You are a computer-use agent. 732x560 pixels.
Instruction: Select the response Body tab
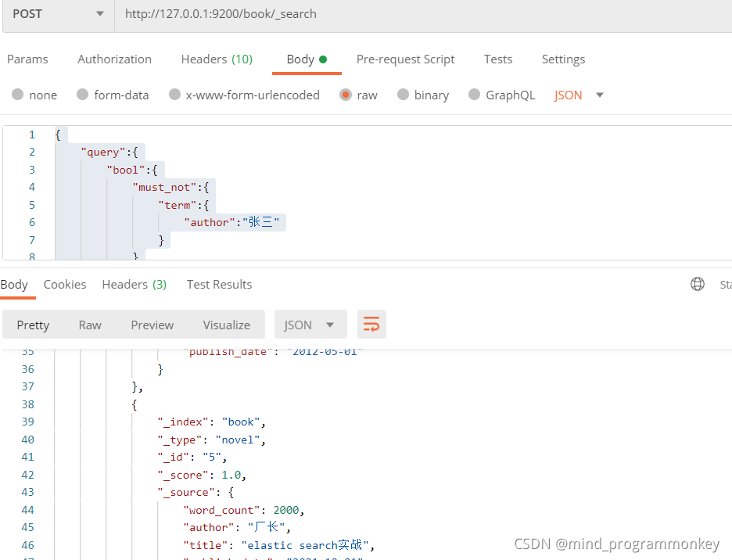point(14,285)
